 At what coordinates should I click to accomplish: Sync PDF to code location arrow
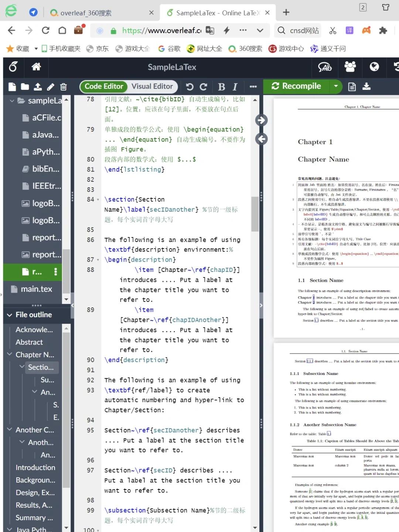262,139
